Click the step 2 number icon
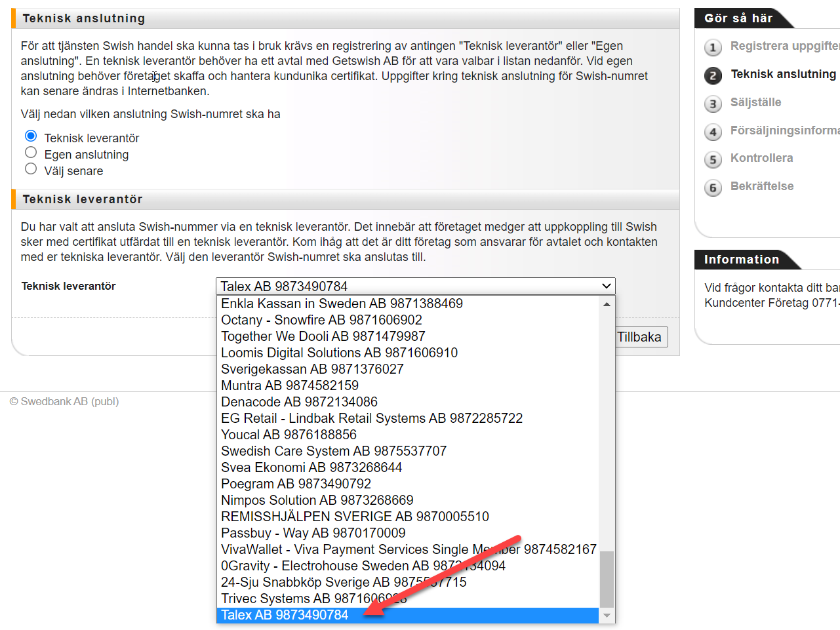The height and width of the screenshot is (630, 840). (x=713, y=75)
